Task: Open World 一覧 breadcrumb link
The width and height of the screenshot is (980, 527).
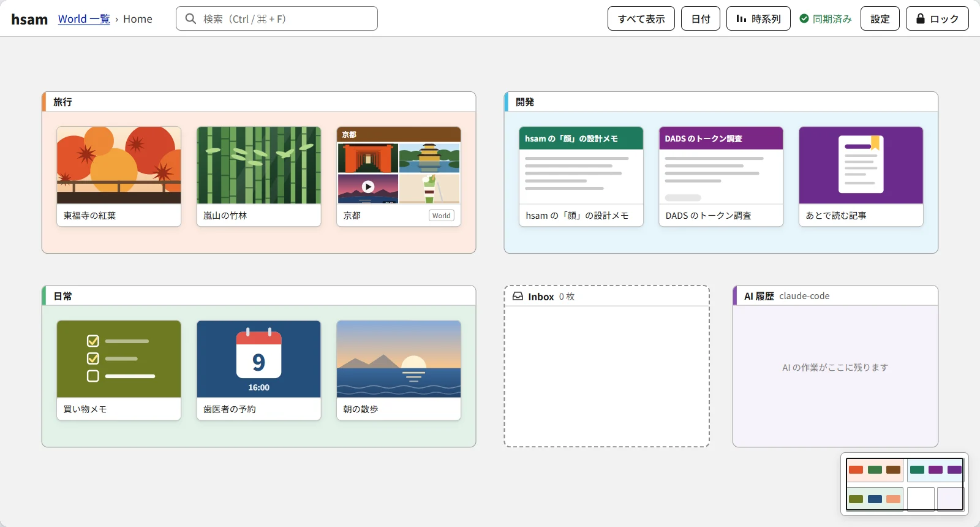Action: (x=84, y=19)
